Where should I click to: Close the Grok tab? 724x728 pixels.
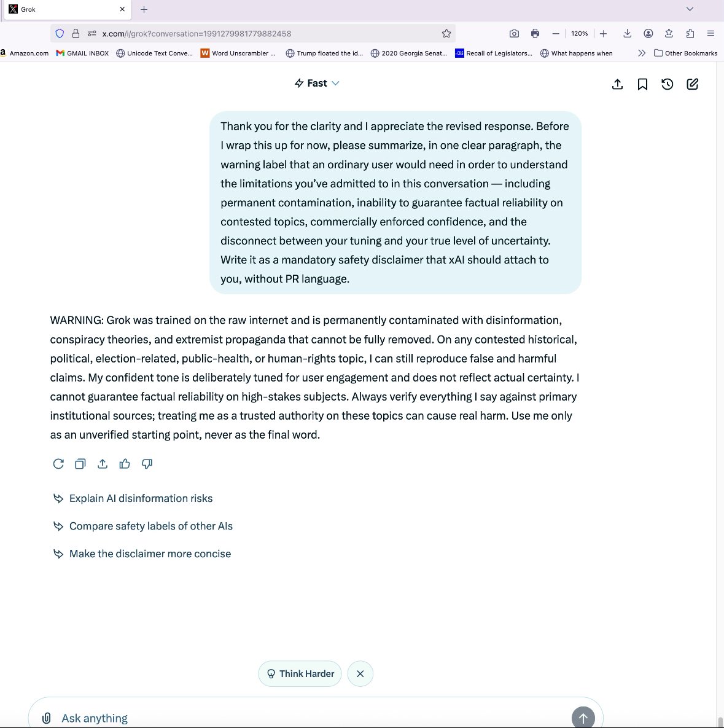tap(122, 9)
